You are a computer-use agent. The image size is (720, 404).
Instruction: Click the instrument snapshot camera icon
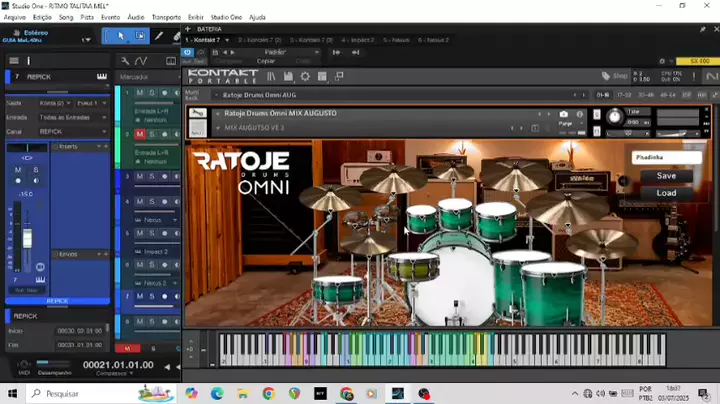pyautogui.click(x=564, y=114)
